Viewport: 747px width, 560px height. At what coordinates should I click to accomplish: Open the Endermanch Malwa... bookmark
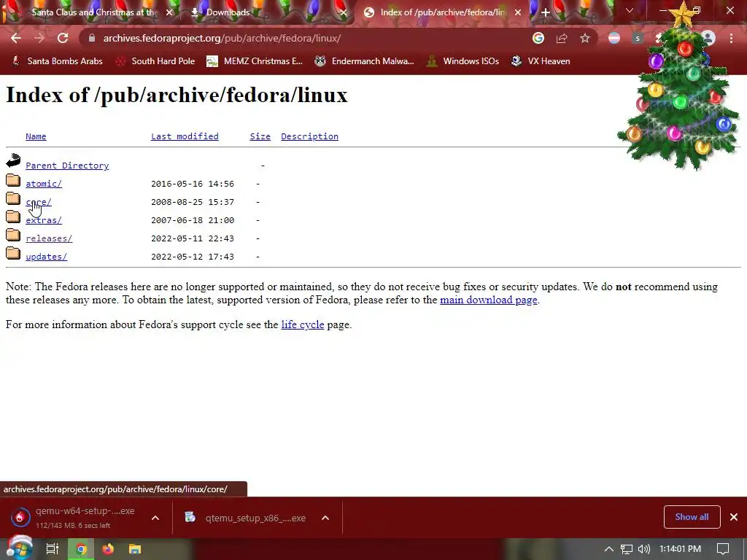(x=365, y=61)
